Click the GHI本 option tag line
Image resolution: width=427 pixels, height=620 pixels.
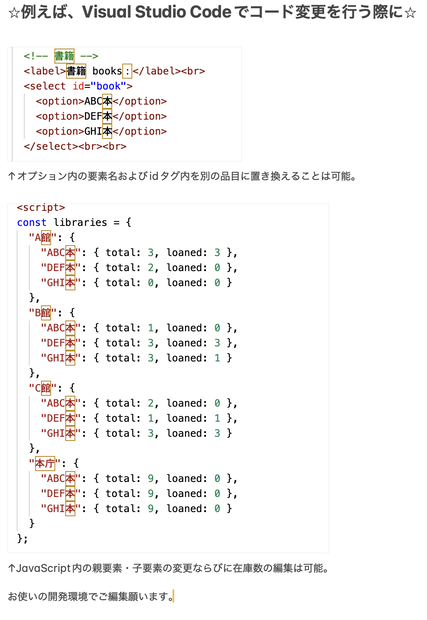pos(101,131)
